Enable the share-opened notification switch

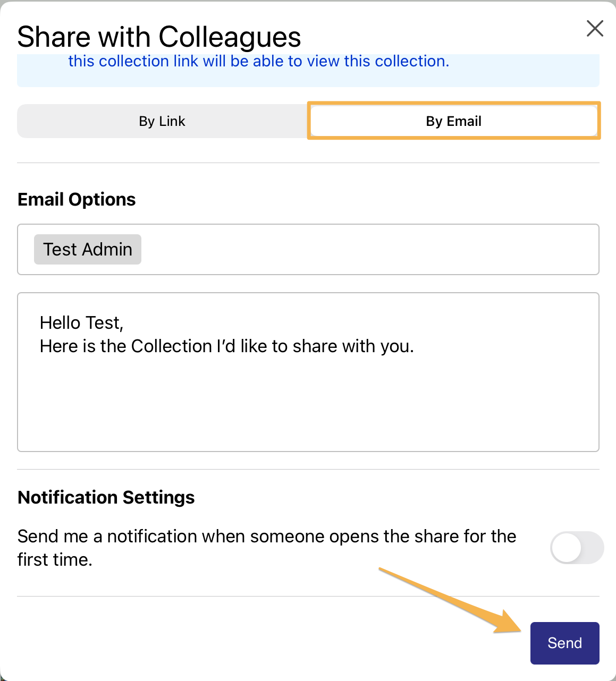click(x=577, y=548)
